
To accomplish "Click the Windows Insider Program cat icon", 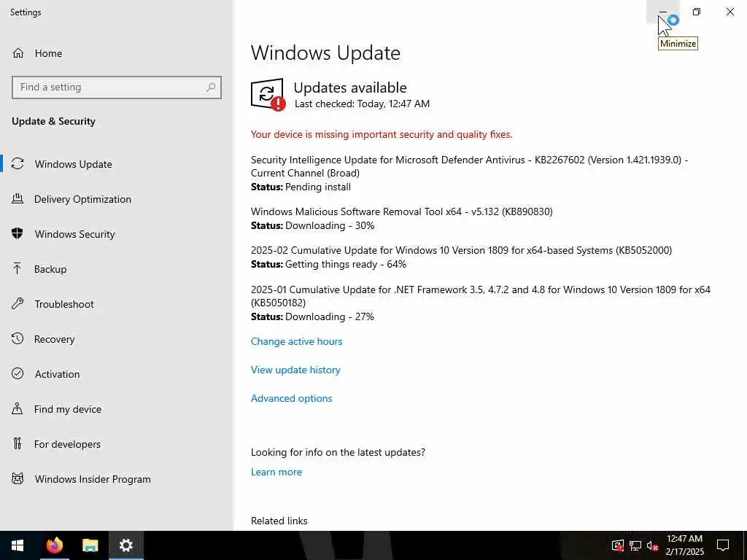I will click(x=18, y=479).
